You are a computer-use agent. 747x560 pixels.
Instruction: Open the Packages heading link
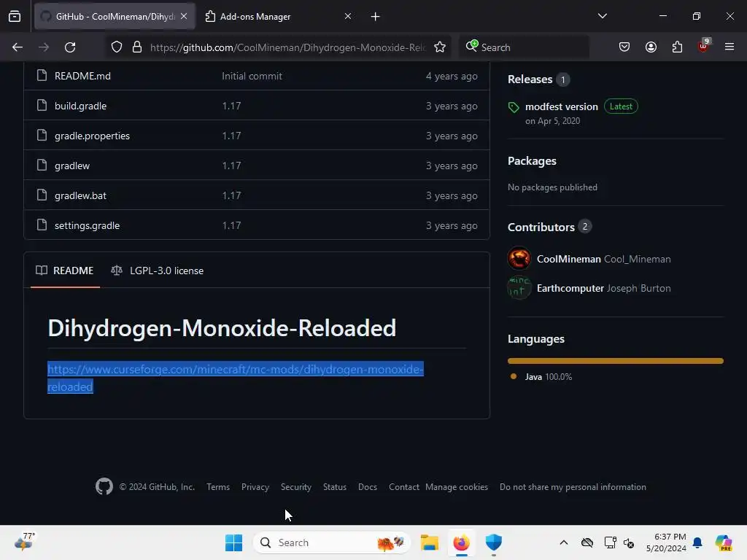pyautogui.click(x=532, y=161)
